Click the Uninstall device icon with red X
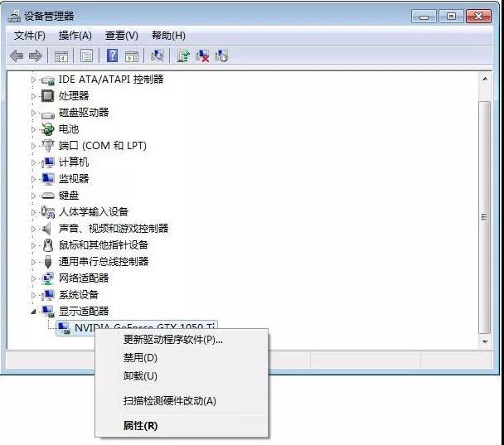The image size is (504, 445). 202,56
